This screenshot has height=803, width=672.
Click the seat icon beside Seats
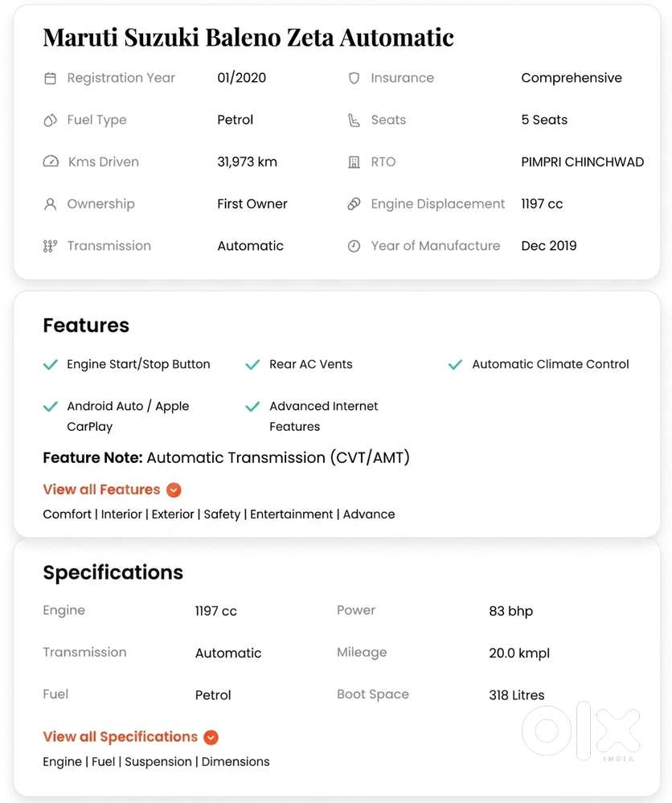[x=354, y=121]
